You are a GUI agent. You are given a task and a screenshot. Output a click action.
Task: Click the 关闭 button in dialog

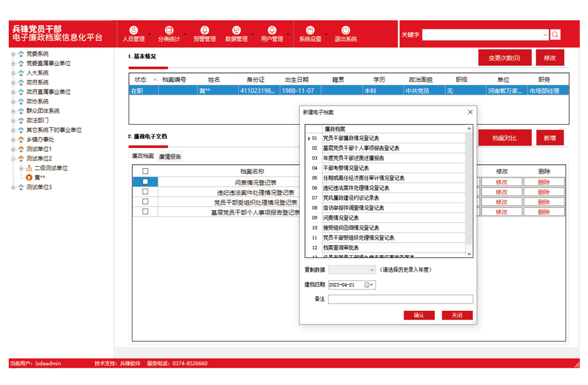(457, 315)
